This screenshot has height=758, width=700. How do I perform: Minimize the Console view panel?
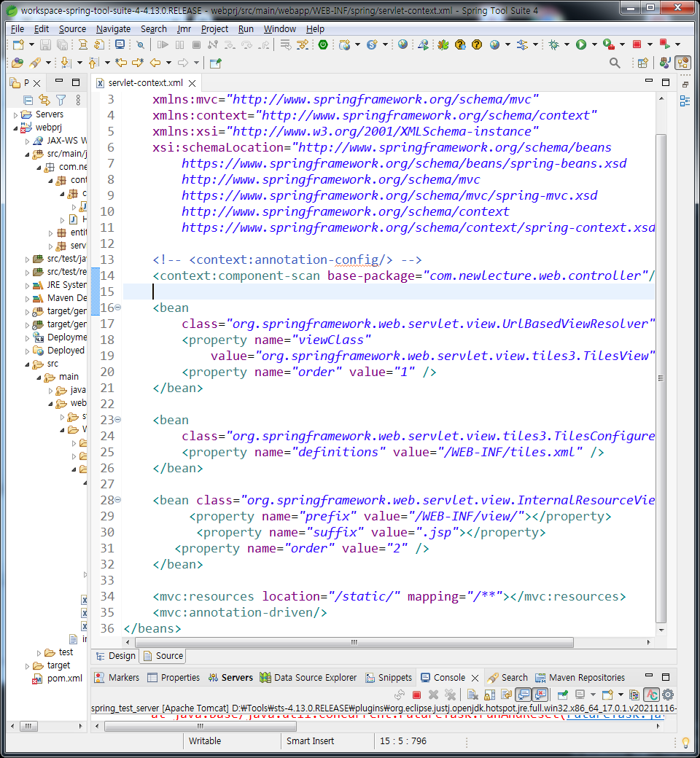(649, 676)
